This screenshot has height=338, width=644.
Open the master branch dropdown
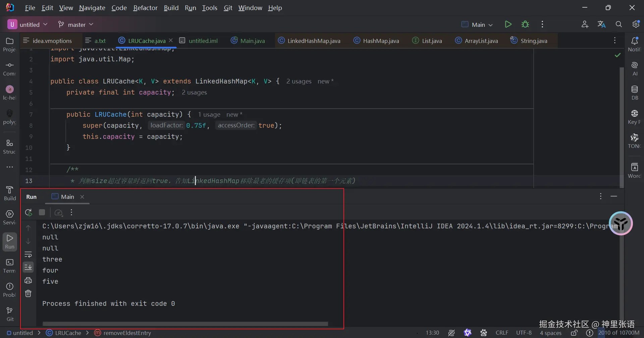(76, 24)
